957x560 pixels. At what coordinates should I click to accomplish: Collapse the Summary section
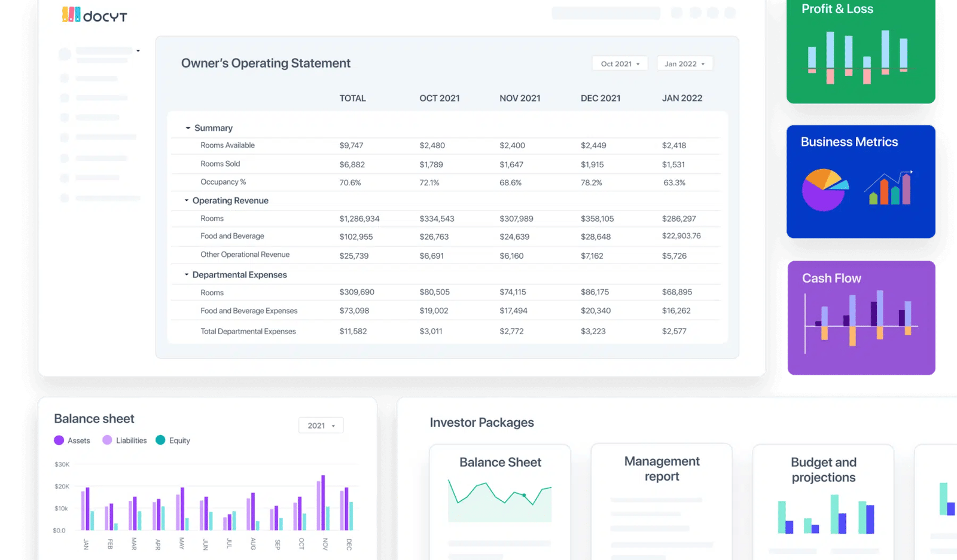tap(188, 128)
